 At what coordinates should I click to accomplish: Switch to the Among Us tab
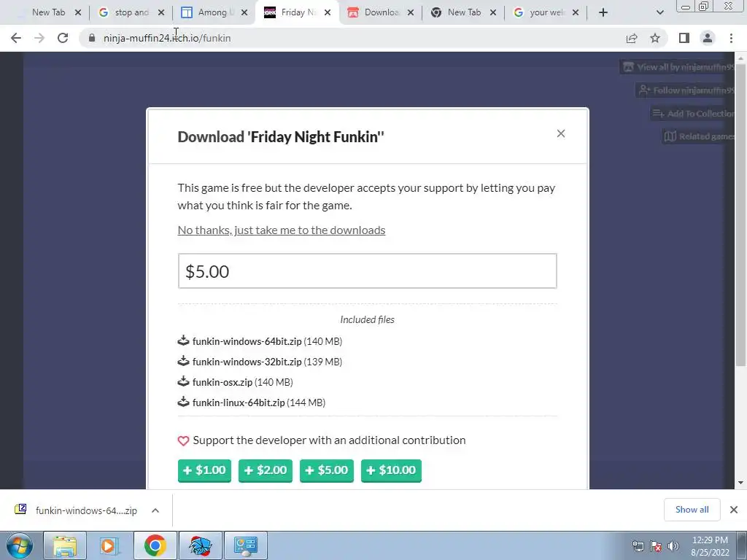click(x=213, y=12)
